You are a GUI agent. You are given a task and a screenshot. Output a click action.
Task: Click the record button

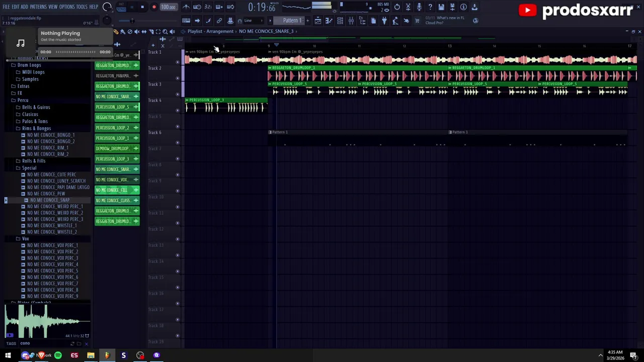(x=154, y=7)
